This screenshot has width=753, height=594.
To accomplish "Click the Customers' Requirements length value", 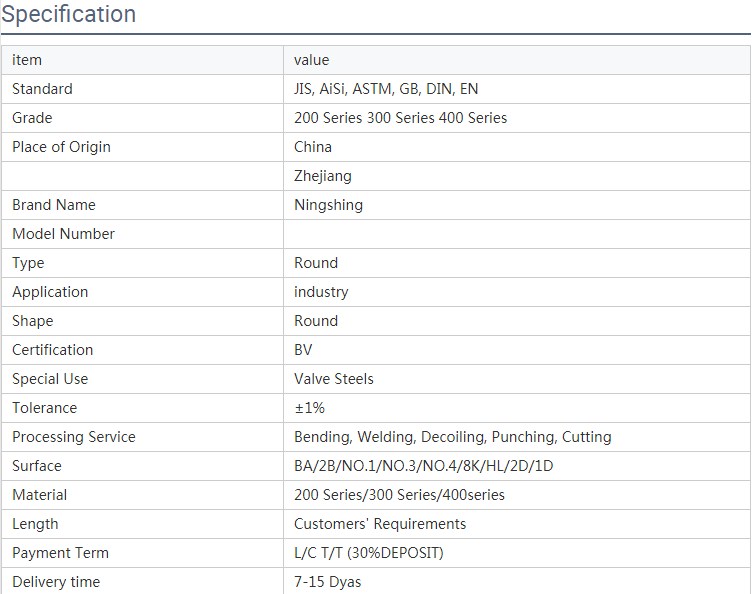I will pyautogui.click(x=380, y=524).
